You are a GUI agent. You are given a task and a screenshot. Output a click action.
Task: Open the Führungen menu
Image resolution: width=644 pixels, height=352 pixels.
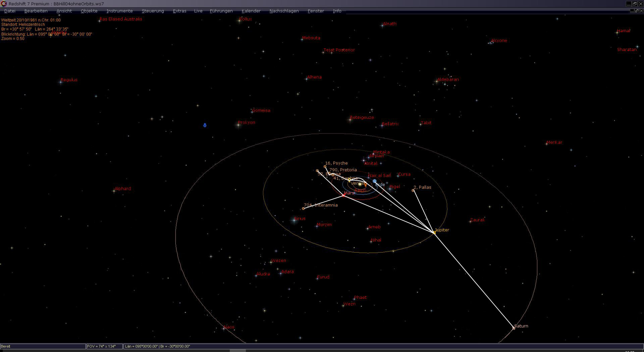pyautogui.click(x=221, y=11)
